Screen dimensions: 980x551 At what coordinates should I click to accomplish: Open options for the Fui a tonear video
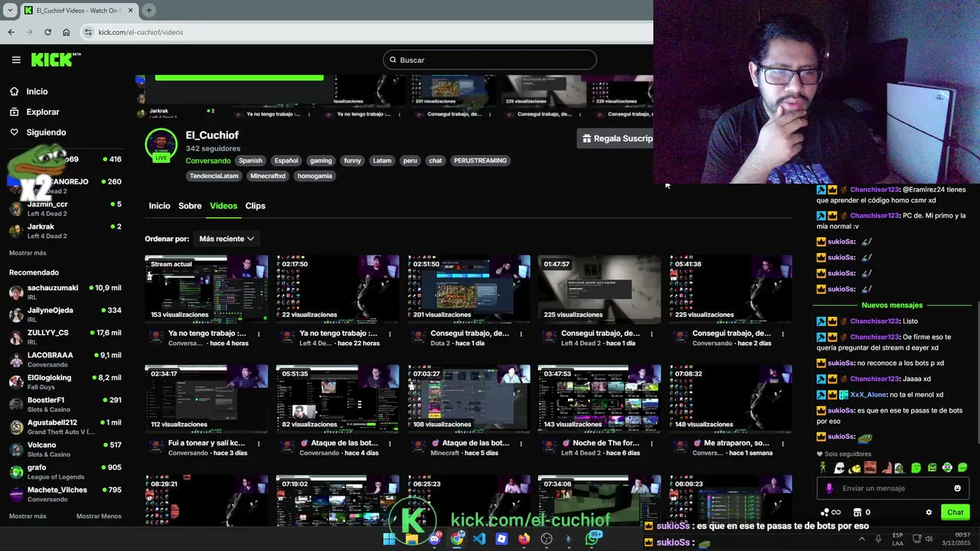tap(259, 443)
